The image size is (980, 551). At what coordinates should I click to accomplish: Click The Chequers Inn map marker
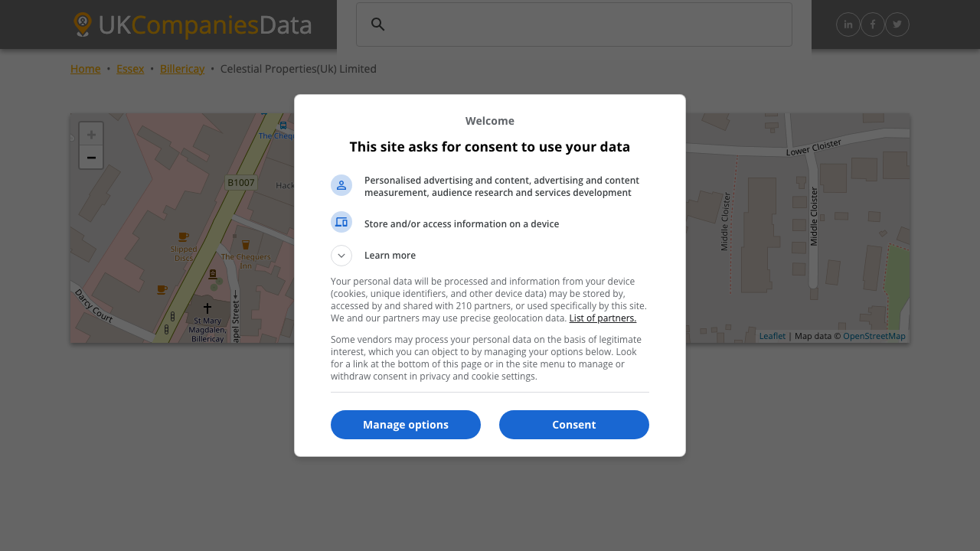point(245,245)
